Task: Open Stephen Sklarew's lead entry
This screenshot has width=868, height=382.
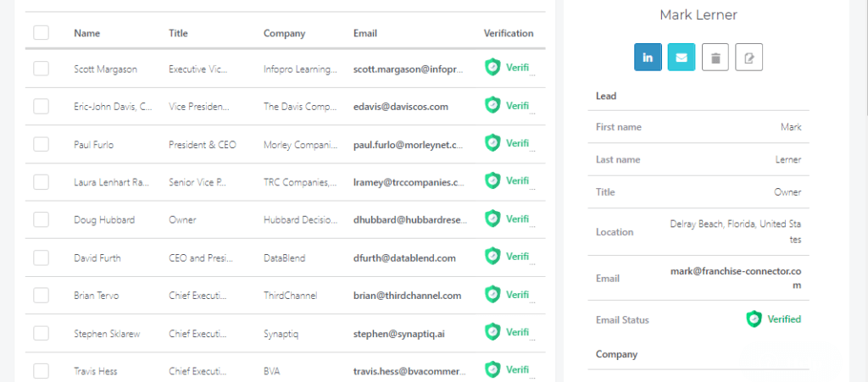Action: click(x=106, y=334)
